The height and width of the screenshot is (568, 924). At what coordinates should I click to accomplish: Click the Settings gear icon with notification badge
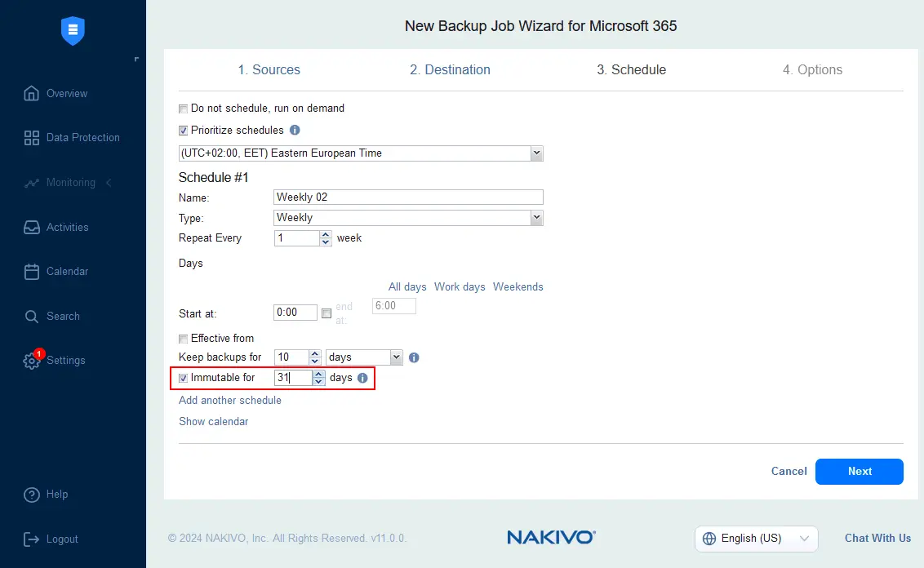coord(33,359)
